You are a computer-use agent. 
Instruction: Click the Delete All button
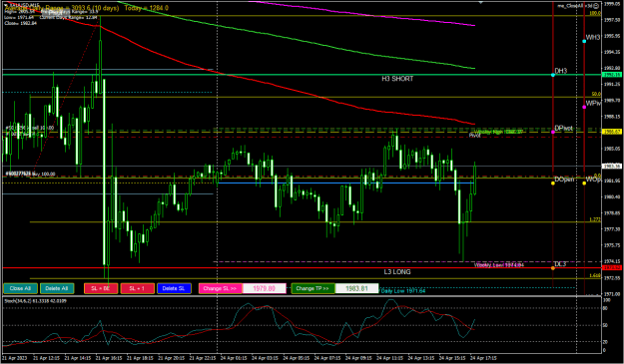pos(57,288)
